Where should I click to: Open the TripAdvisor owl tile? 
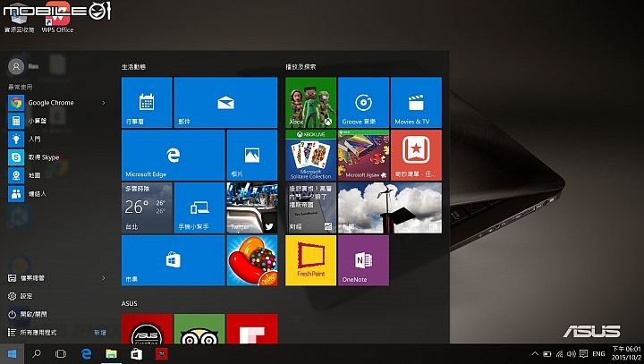pyautogui.click(x=199, y=328)
